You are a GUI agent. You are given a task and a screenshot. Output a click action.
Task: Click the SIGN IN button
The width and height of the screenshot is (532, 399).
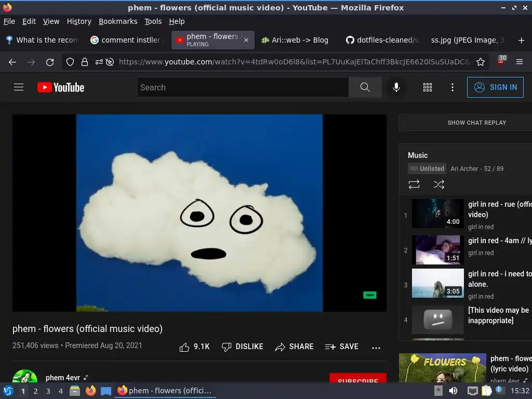tap(495, 87)
